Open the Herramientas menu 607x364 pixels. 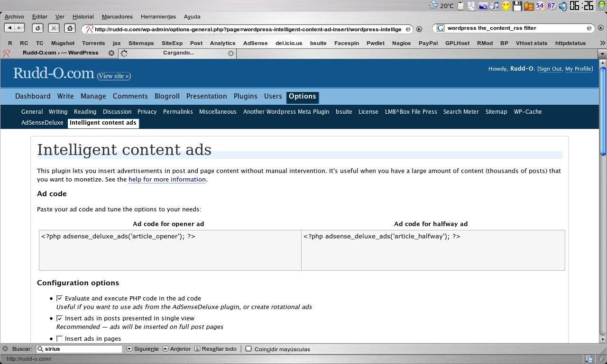pyautogui.click(x=158, y=17)
